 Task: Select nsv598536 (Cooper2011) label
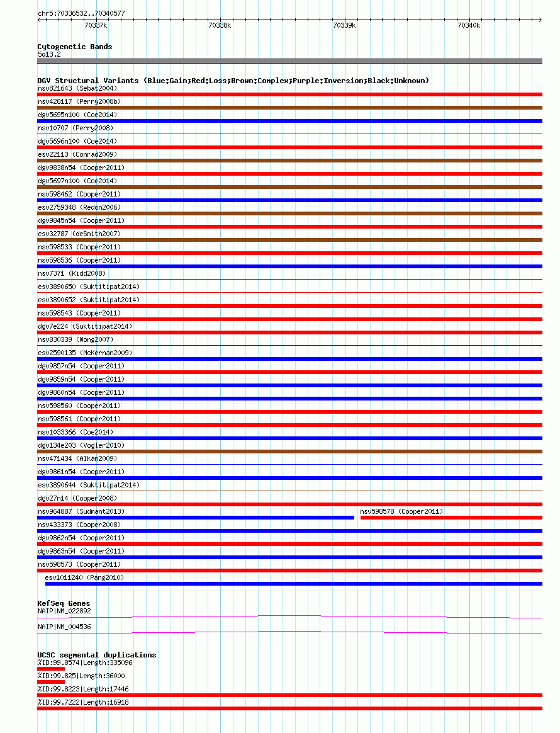79,260
